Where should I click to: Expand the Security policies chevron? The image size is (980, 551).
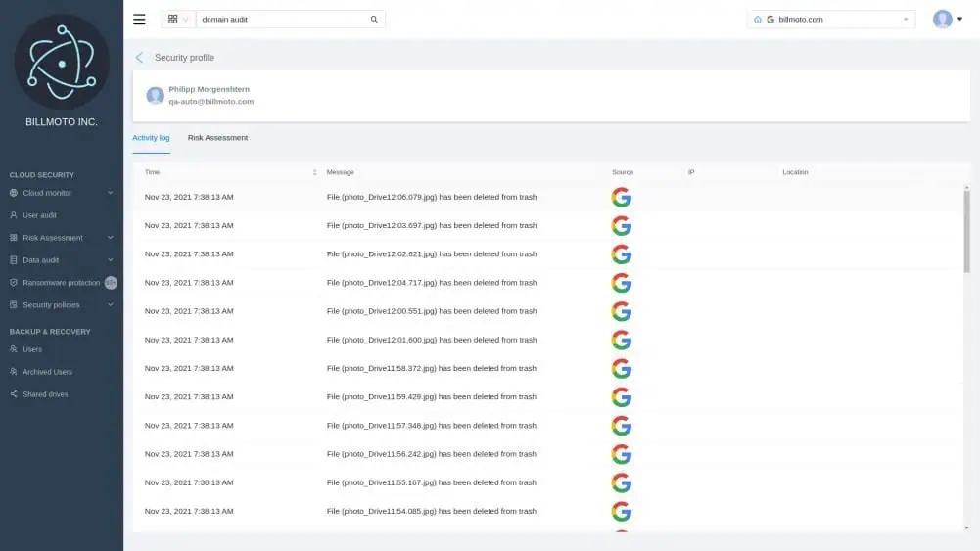[110, 305]
